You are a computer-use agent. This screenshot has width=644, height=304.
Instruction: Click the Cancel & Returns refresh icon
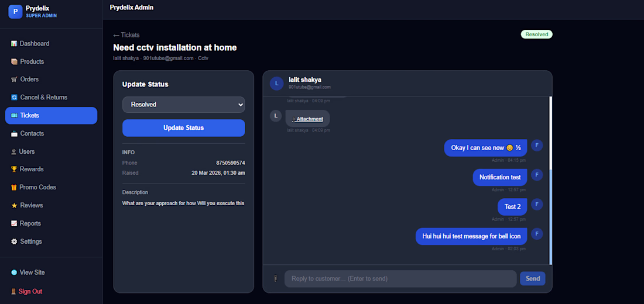[14, 98]
